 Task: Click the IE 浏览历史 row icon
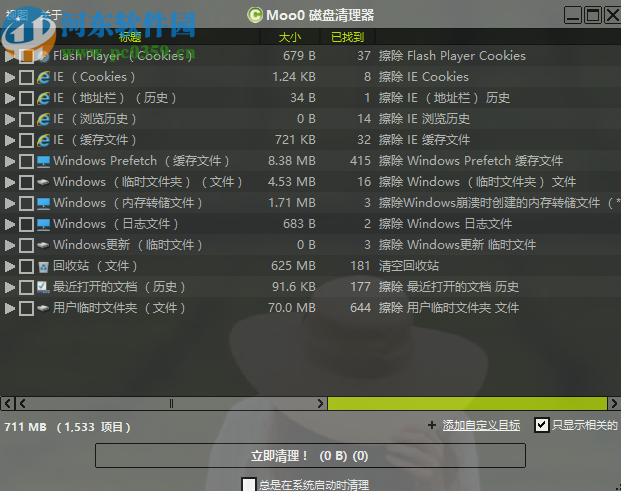point(44,119)
